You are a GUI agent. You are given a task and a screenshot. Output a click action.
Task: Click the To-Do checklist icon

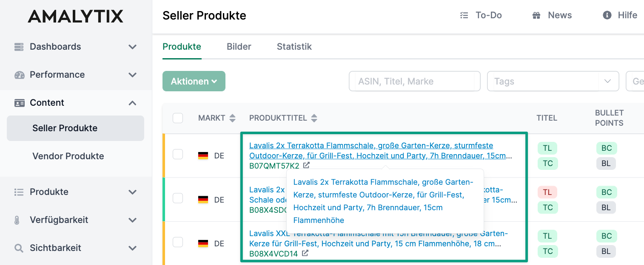[x=464, y=15]
